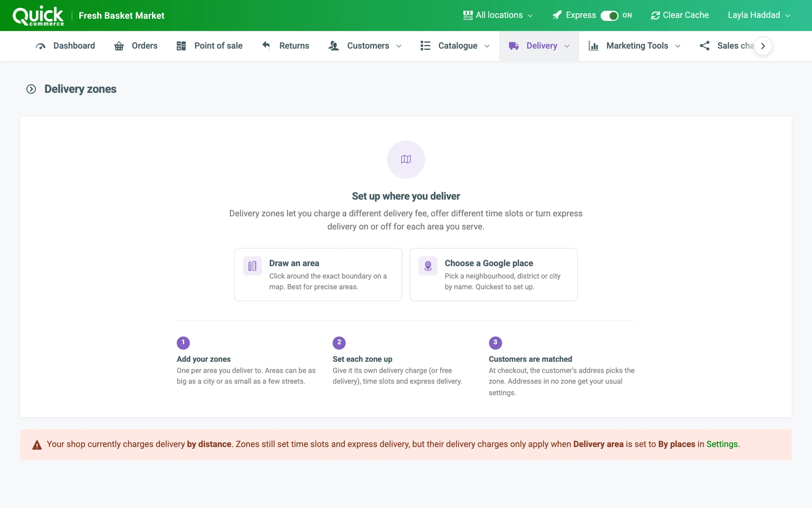The height and width of the screenshot is (508, 812).
Task: Expand the Customers menu chevron
Action: tap(399, 46)
